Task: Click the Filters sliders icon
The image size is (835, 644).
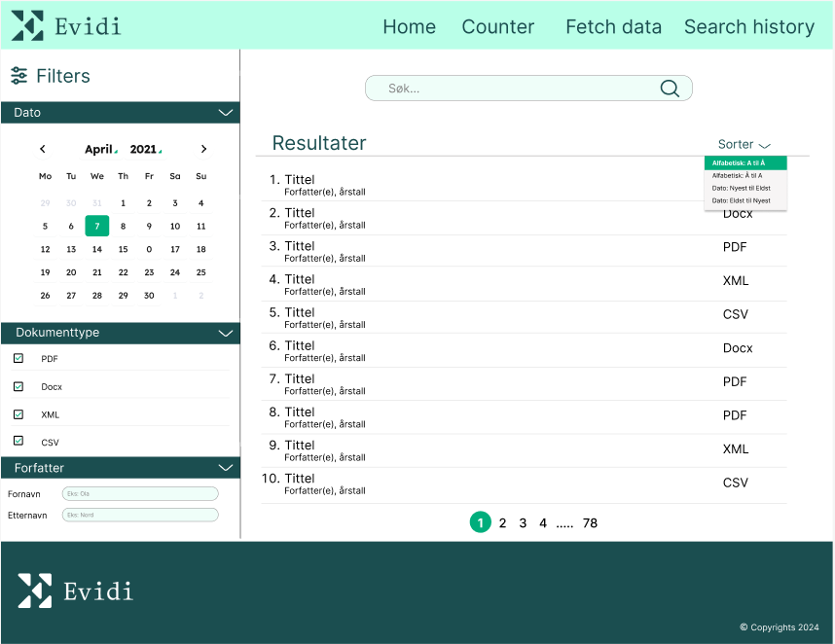Action: click(18, 76)
